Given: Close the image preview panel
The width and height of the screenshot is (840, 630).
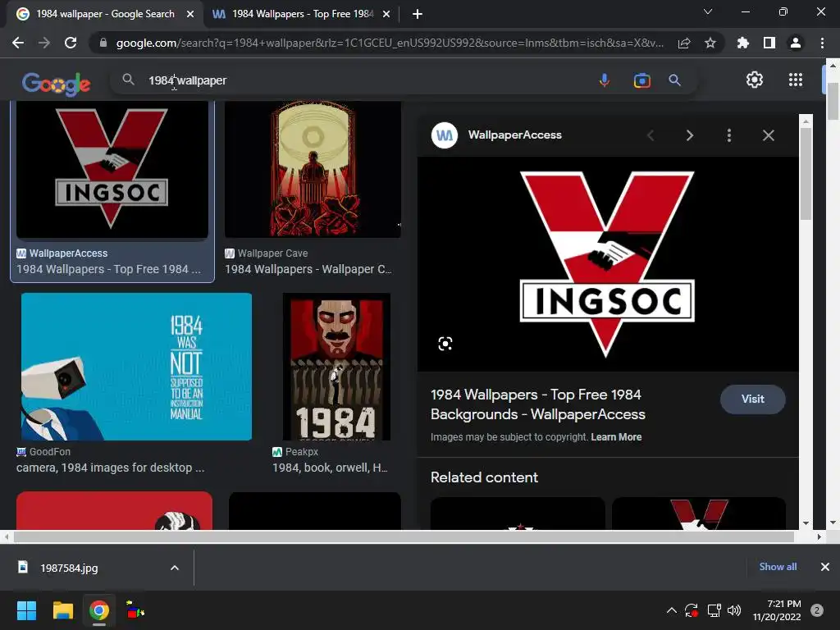Looking at the screenshot, I should [768, 135].
